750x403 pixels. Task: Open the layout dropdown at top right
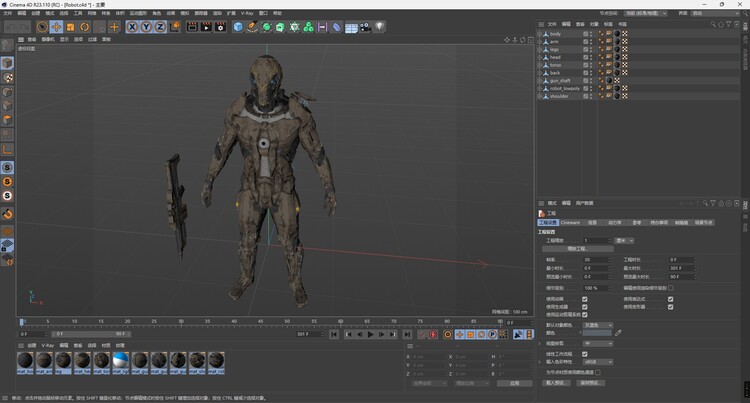[x=715, y=13]
